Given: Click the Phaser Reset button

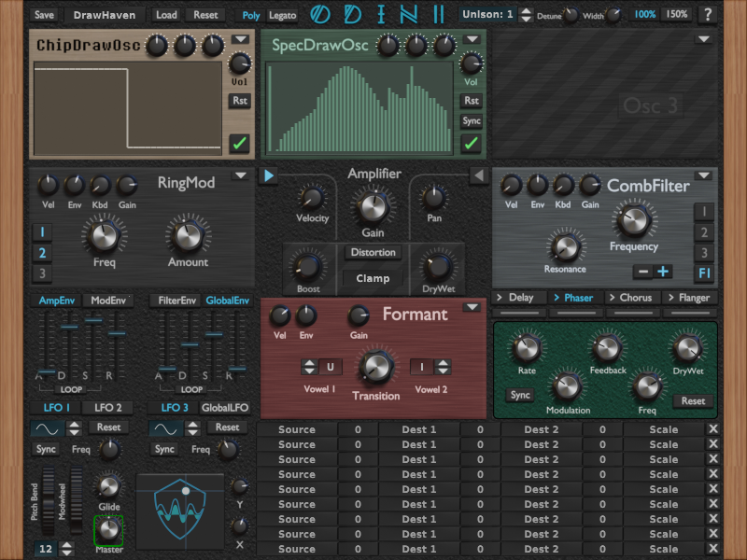Looking at the screenshot, I should [693, 401].
